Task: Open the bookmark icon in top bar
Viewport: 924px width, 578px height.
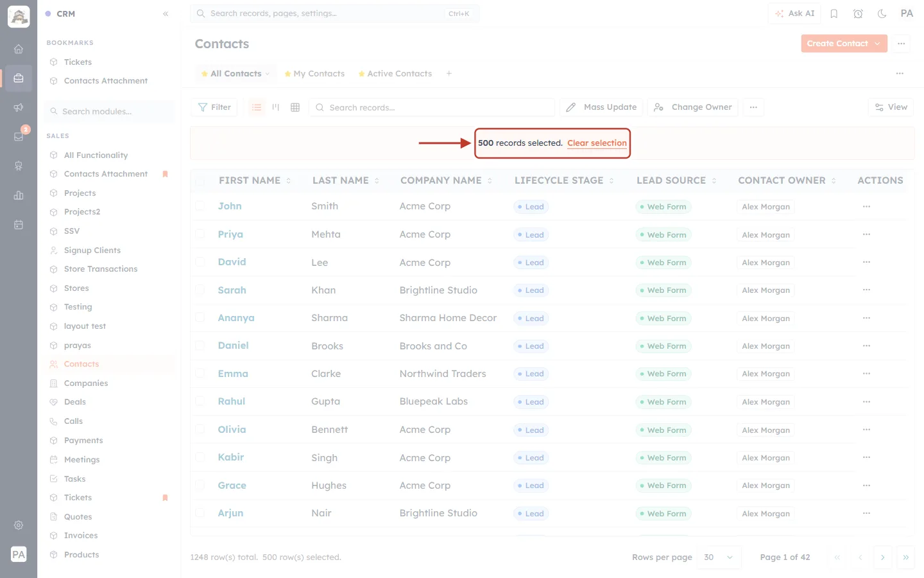Action: coord(834,13)
